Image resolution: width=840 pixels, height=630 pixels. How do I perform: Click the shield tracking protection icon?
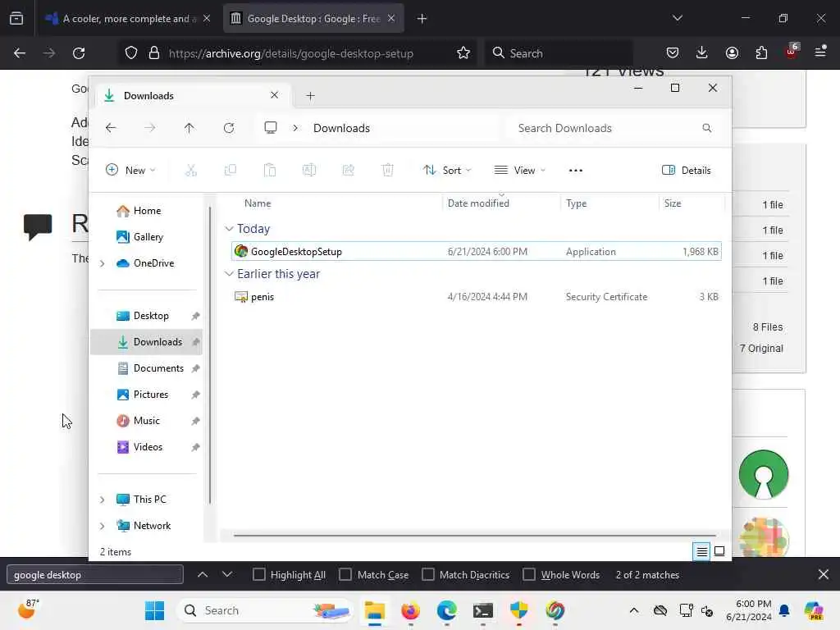[131, 53]
